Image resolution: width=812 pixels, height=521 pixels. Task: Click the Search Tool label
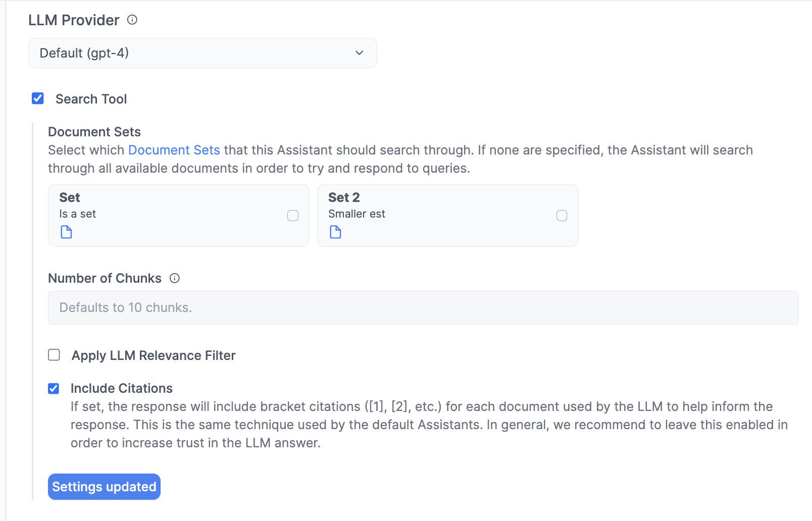91,99
